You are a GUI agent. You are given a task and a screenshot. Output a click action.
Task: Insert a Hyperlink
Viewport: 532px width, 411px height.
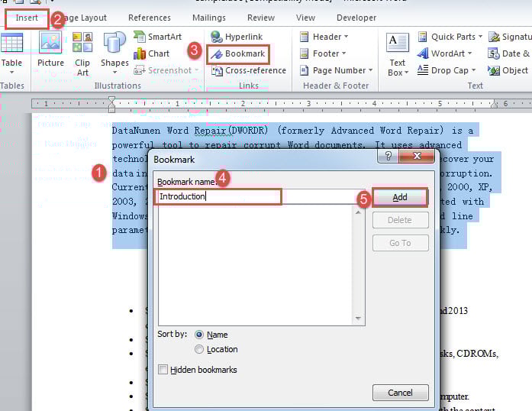(x=237, y=37)
